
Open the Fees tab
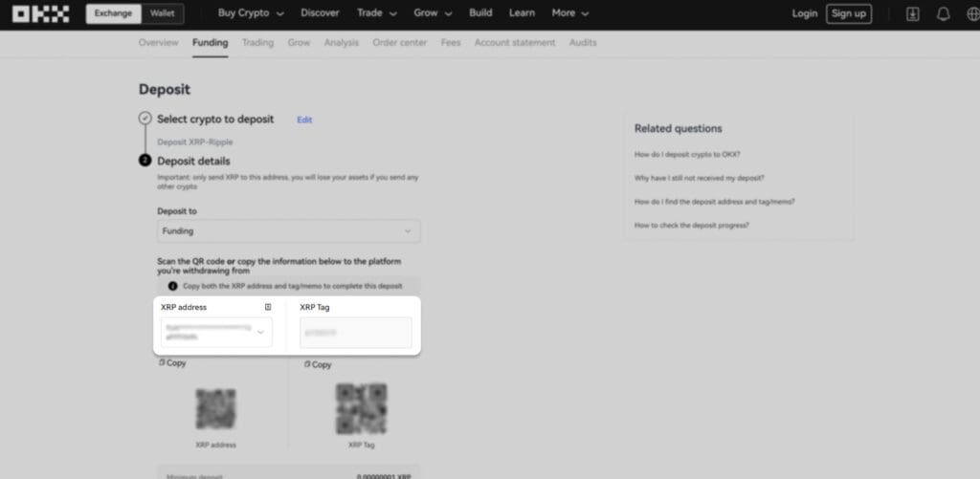(x=451, y=42)
